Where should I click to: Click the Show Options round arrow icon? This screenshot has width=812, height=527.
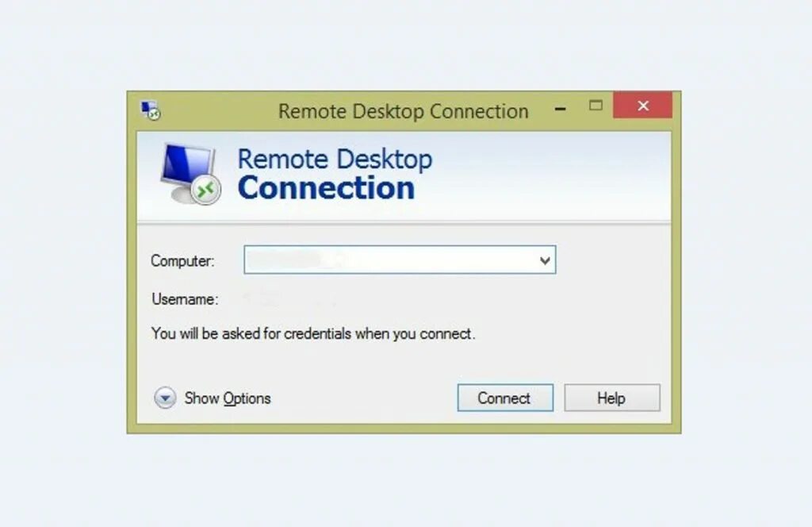(x=165, y=398)
